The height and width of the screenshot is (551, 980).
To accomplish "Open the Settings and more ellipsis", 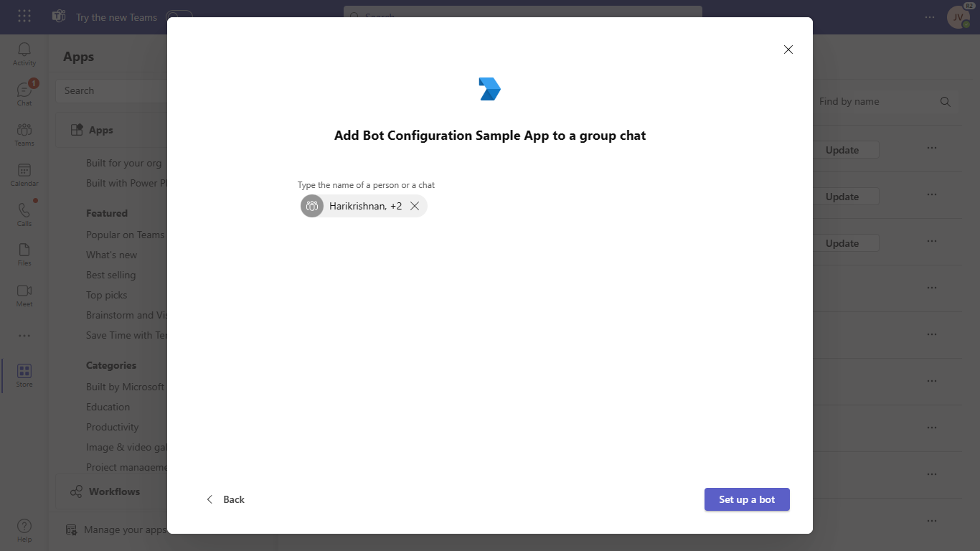I will [930, 17].
